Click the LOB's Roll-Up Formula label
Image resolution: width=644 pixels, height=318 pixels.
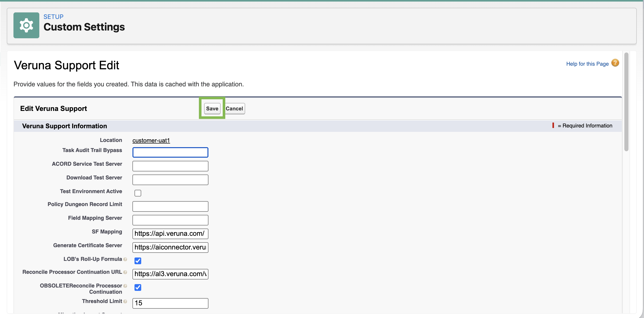[x=93, y=259]
